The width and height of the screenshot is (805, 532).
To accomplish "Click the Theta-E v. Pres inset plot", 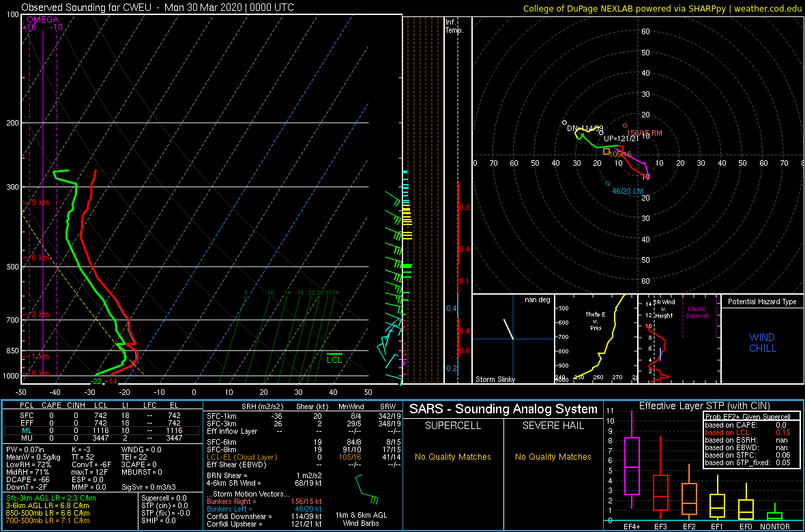I will pos(596,340).
